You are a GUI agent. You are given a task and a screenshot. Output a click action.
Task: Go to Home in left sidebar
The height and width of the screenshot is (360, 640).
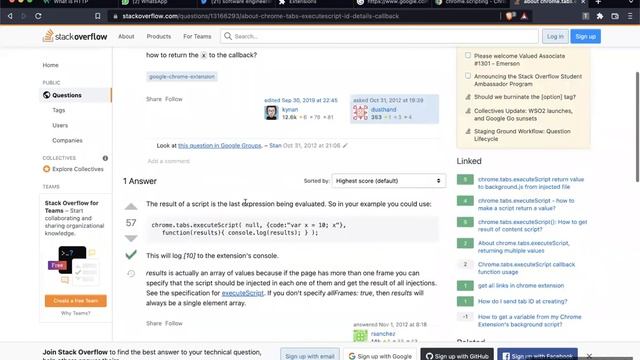[51, 65]
